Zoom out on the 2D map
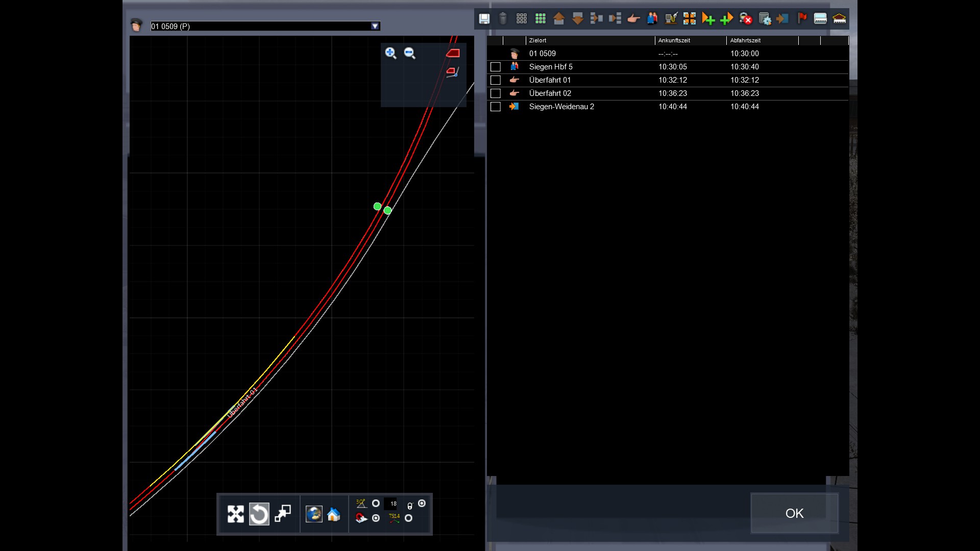This screenshot has width=980, height=551. (409, 53)
